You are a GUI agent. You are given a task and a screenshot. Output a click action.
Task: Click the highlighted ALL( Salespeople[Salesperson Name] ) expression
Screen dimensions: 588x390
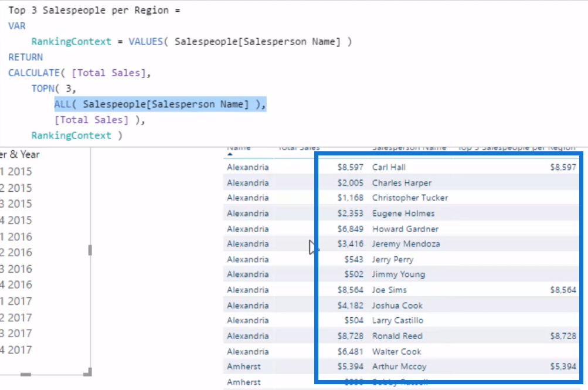pyautogui.click(x=160, y=104)
